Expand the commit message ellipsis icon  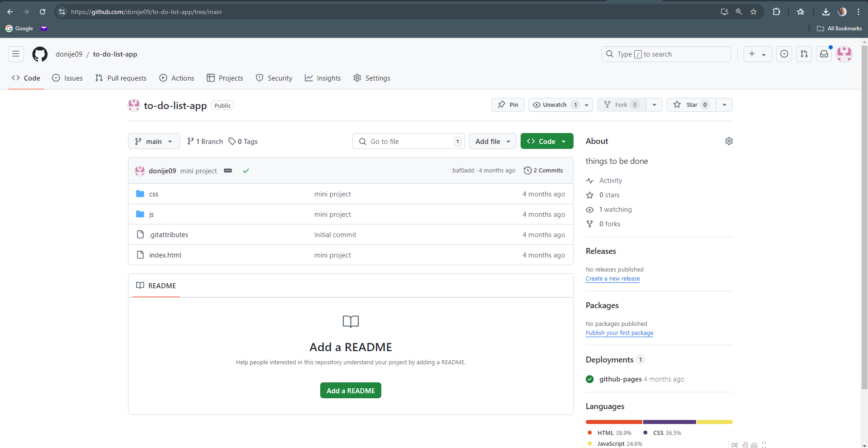coord(228,171)
